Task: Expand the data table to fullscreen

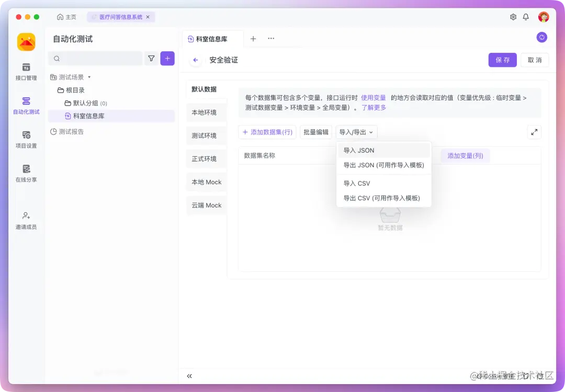Action: [534, 132]
